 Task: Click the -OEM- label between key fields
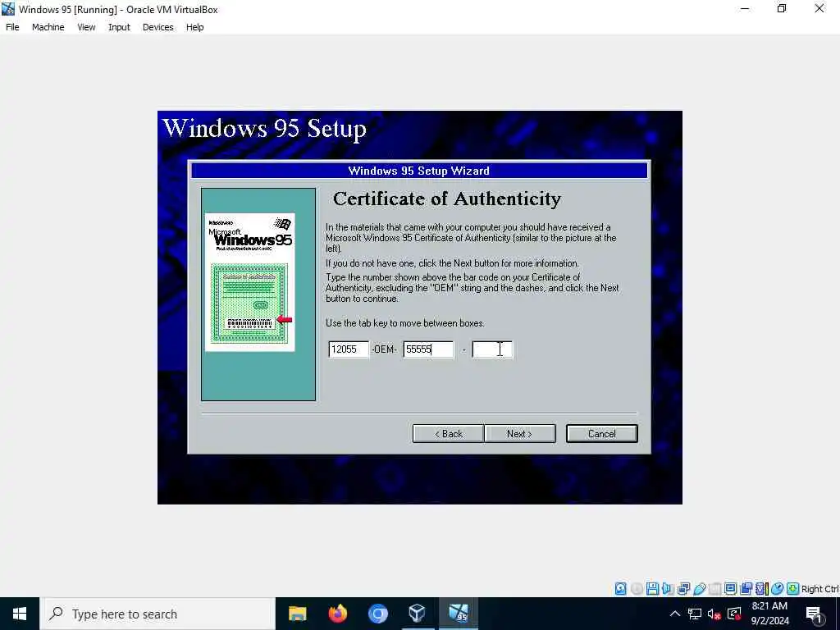coord(384,349)
